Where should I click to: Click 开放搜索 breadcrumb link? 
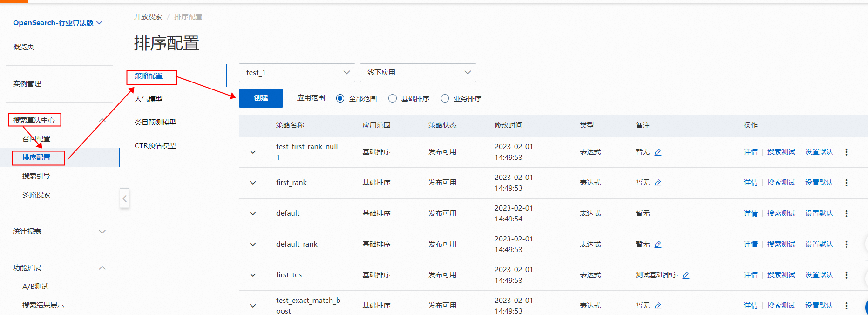(x=148, y=17)
